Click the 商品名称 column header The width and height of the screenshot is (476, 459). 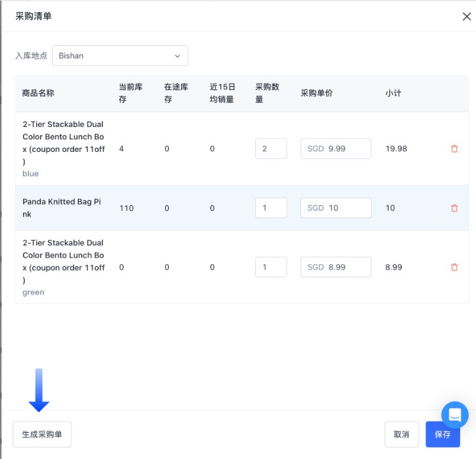[x=38, y=93]
